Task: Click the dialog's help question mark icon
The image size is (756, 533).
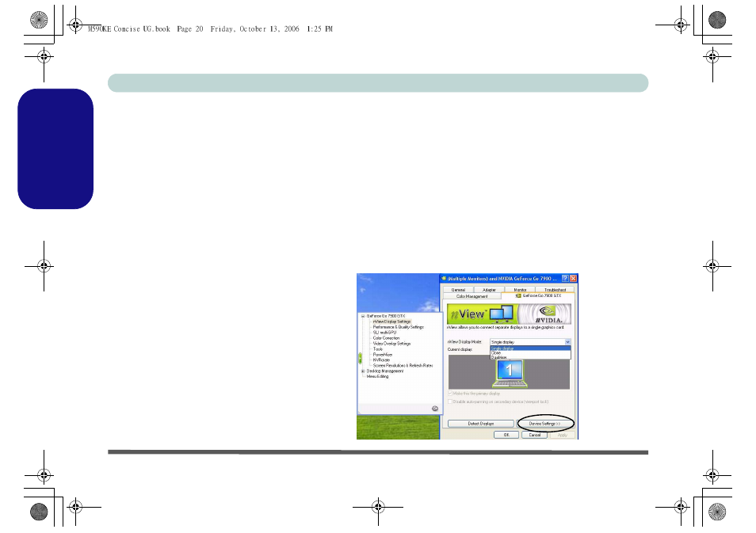Action: pos(566,278)
